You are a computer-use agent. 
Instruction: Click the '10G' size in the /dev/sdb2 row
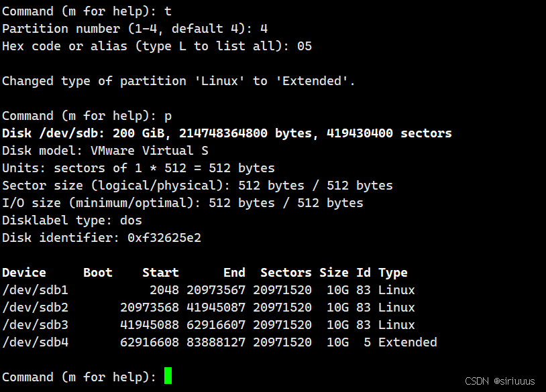coord(338,308)
